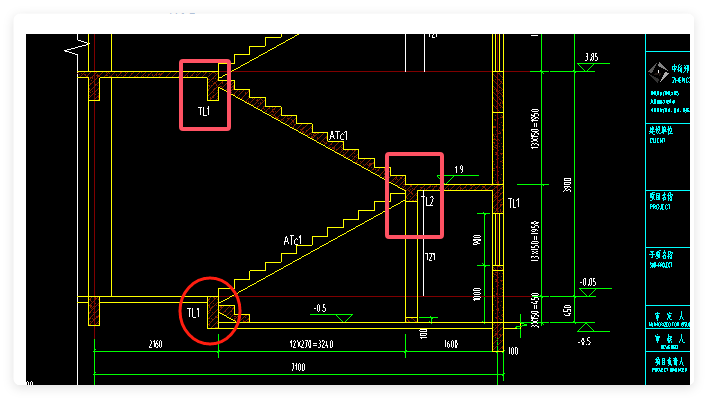Viewport: 707px width, 398px height.
Task: Select TL1 label in upper red box
Action: 204,111
